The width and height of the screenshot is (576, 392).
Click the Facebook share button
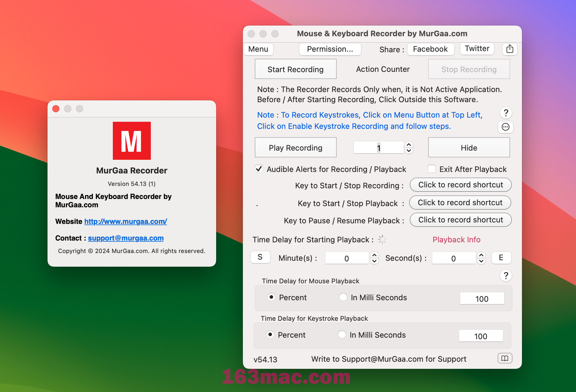[430, 49]
